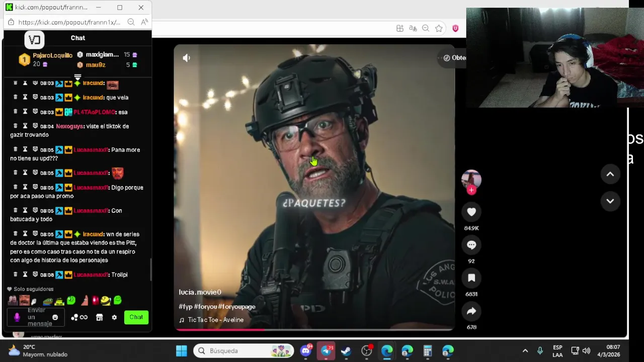Click the weather widget 20°C Mayorm. nublado
This screenshot has width=644, height=362.
pos(38,351)
